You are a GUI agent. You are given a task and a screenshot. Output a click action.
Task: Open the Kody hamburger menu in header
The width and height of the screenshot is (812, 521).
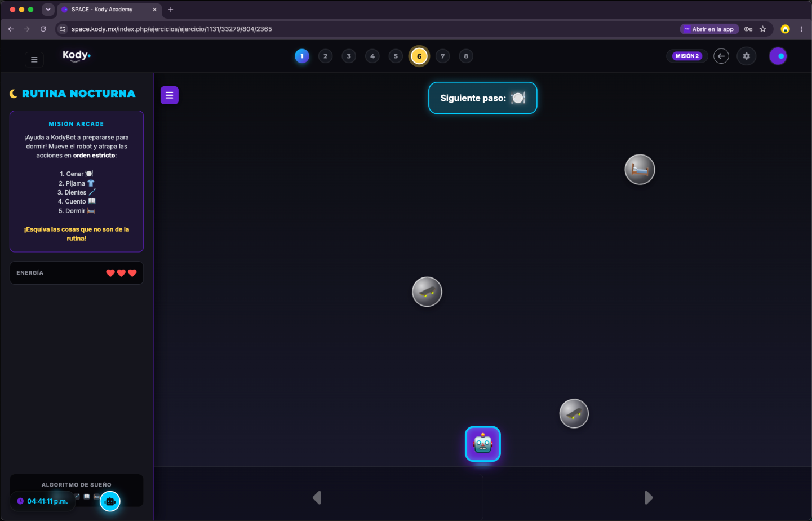coord(34,59)
